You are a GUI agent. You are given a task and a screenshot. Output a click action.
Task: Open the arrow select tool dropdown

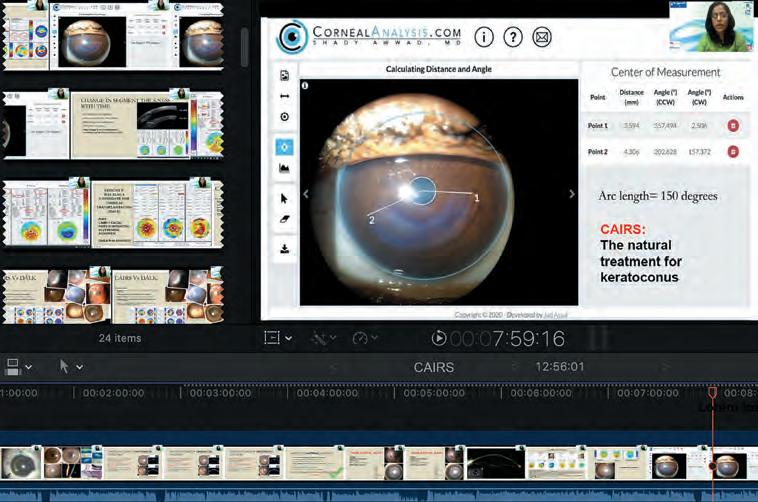71,367
